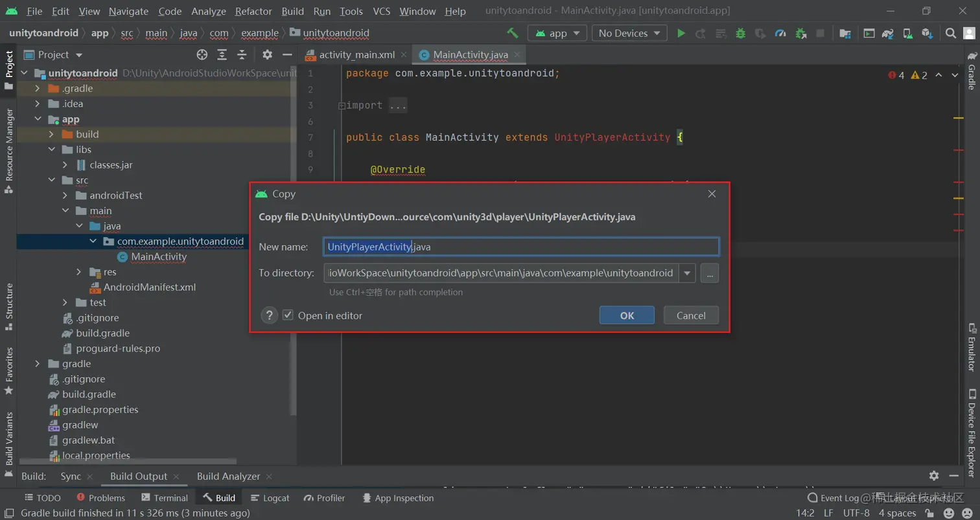980x520 pixels.
Task: Close the MainActivity.java editor tab
Action: 517,55
